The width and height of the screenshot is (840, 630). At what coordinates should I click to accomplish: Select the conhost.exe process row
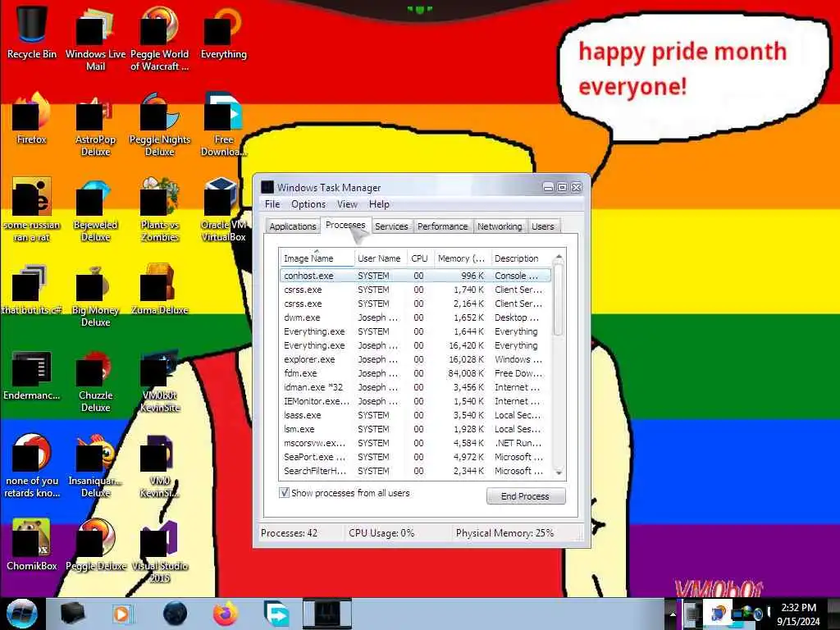pyautogui.click(x=415, y=276)
